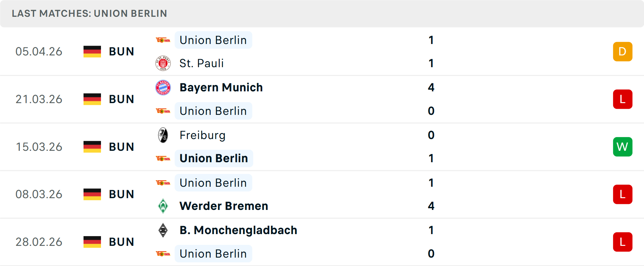Viewport: 644px width, 266px height.
Task: Click the Union Berlin club crest
Action: pos(163,40)
